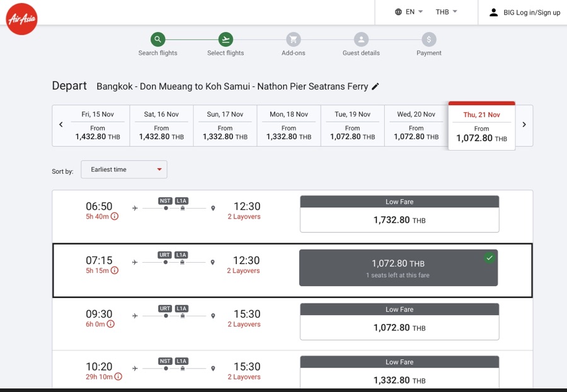567x392 pixels.
Task: Click the 07:15 departure time
Action: pyautogui.click(x=99, y=260)
